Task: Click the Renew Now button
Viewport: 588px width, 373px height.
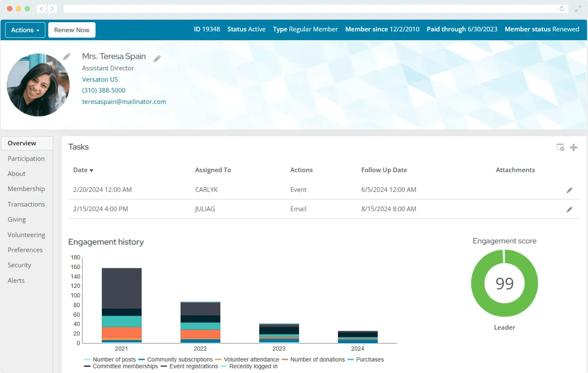Action: pyautogui.click(x=72, y=30)
